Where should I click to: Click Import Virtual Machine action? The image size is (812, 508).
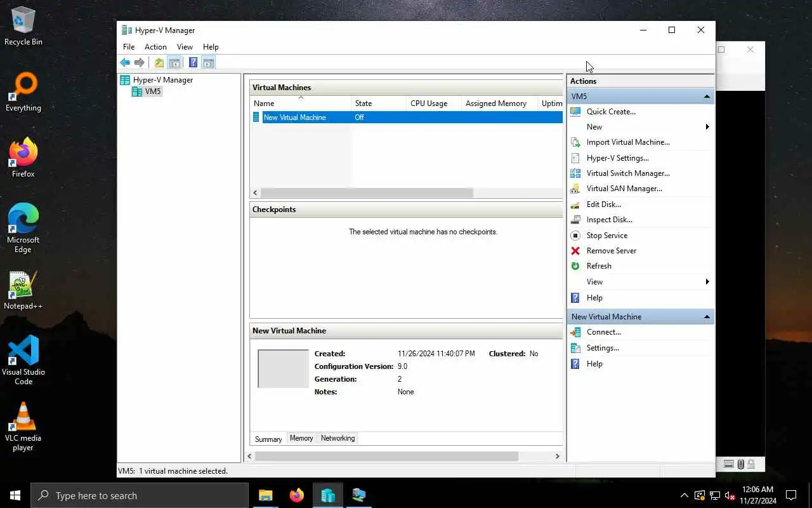(628, 142)
